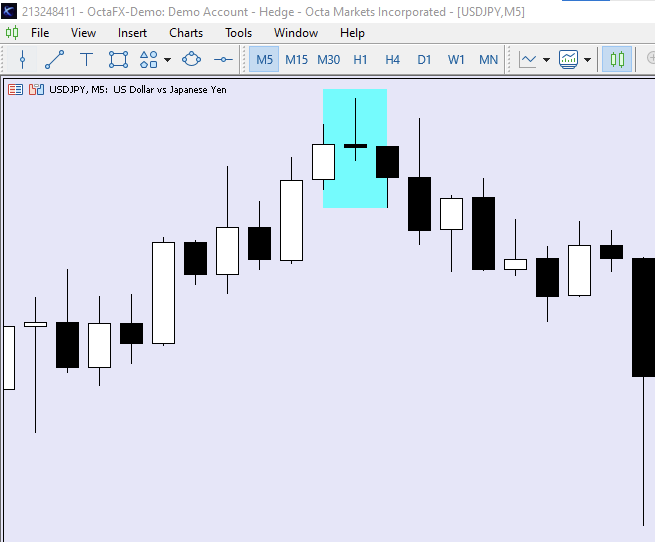Select the horizontal line marker tool
Viewport: 655px width, 542px height.
tap(223, 60)
